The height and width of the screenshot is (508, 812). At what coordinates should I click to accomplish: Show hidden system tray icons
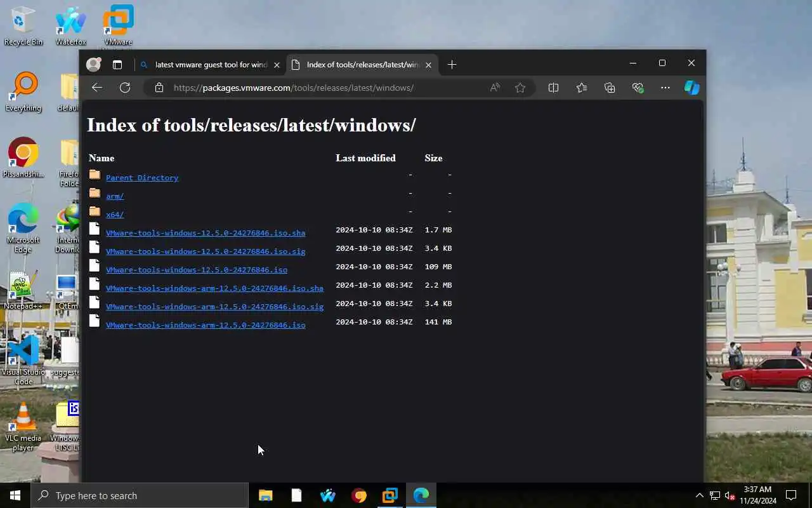pos(699,495)
